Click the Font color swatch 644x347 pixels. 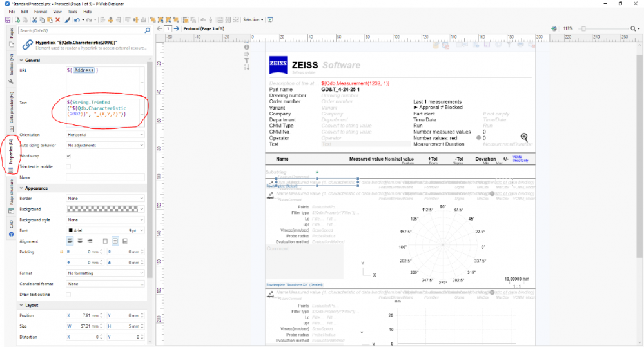(70, 230)
